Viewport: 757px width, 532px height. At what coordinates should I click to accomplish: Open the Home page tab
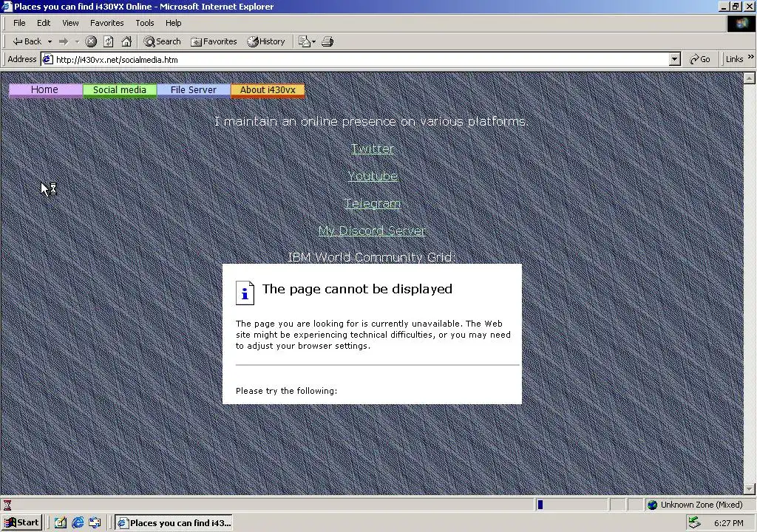click(45, 90)
